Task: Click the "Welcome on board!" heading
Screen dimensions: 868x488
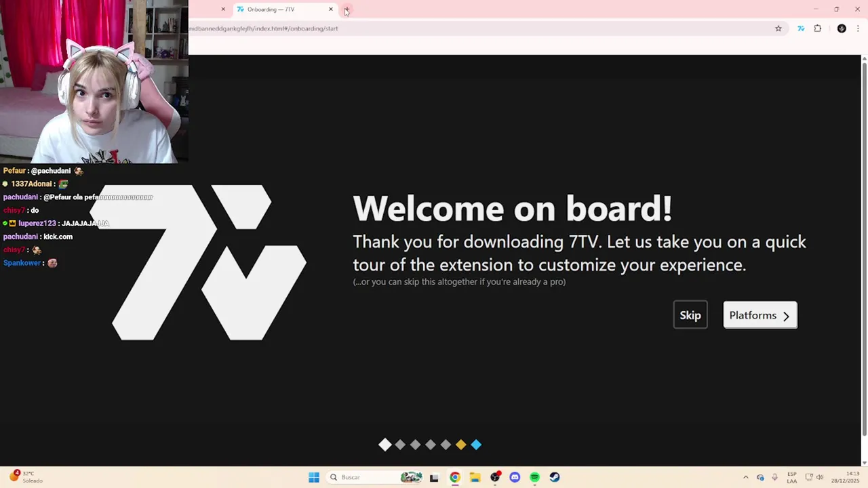Action: (513, 208)
